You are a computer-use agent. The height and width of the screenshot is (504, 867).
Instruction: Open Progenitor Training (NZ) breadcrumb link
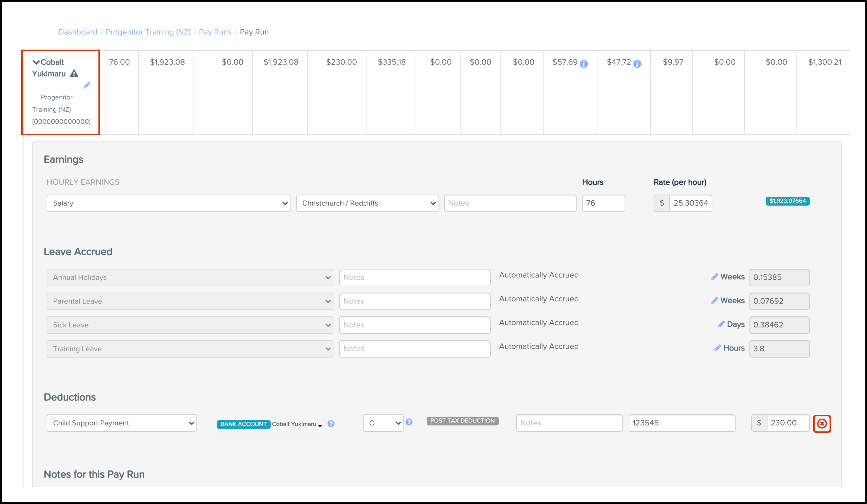[148, 32]
